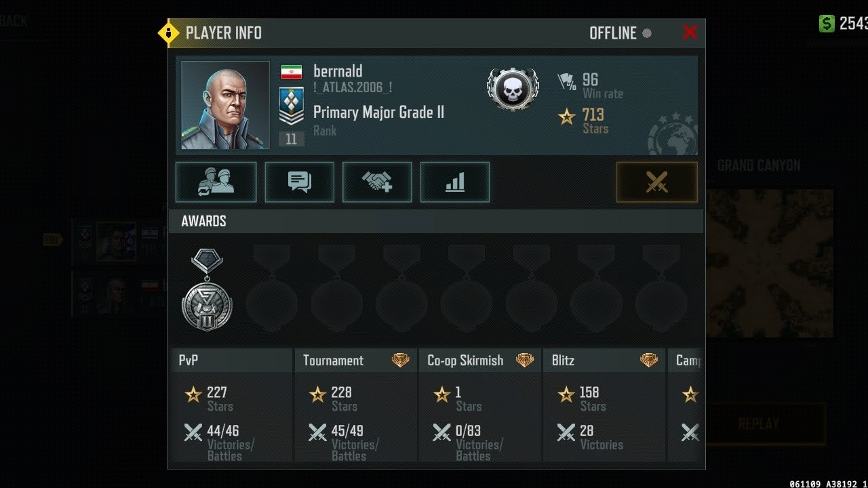Click the 713 Stars counter

pos(583,121)
